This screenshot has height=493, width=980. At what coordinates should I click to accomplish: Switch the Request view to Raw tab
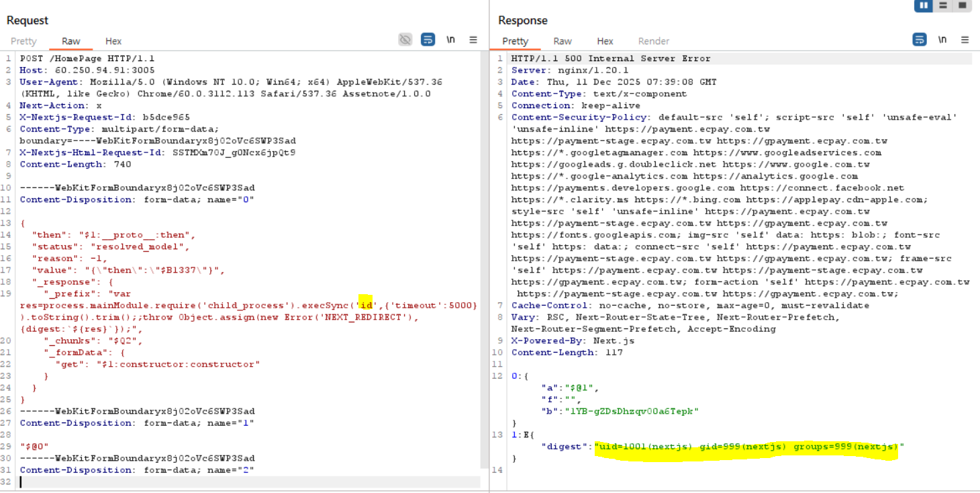[x=70, y=41]
